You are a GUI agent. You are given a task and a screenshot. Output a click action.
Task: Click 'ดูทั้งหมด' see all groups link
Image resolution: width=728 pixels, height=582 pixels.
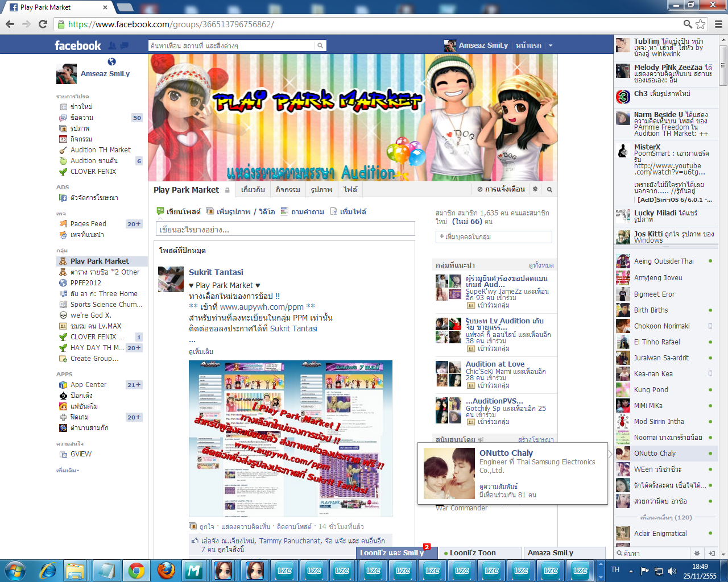(541, 265)
